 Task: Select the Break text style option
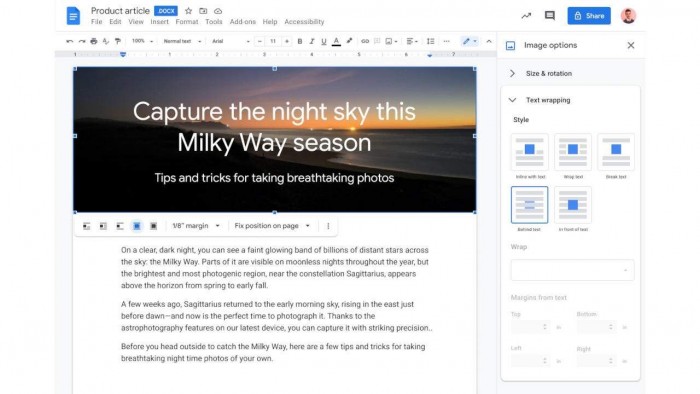tap(616, 152)
